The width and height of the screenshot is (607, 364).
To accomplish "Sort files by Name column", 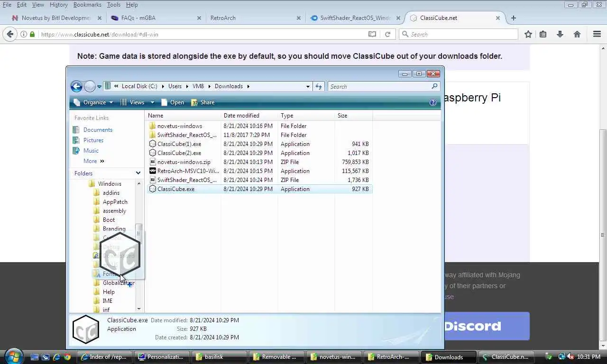I will 183,116.
